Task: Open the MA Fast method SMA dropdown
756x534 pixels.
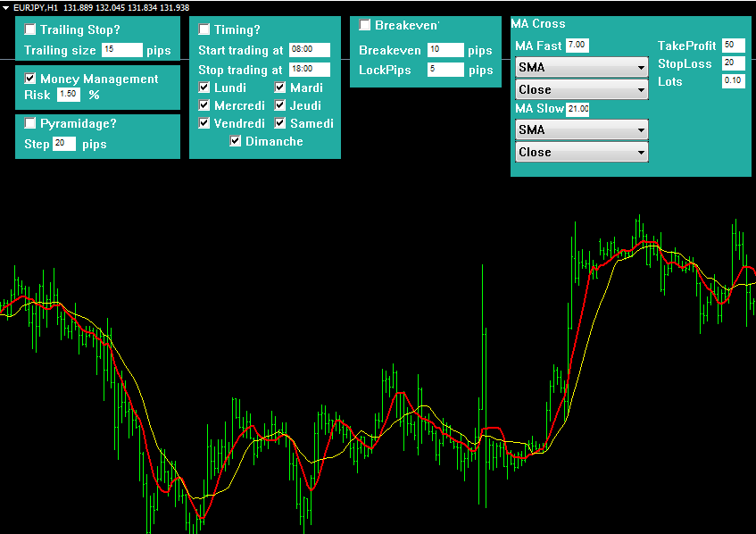Action: click(582, 68)
